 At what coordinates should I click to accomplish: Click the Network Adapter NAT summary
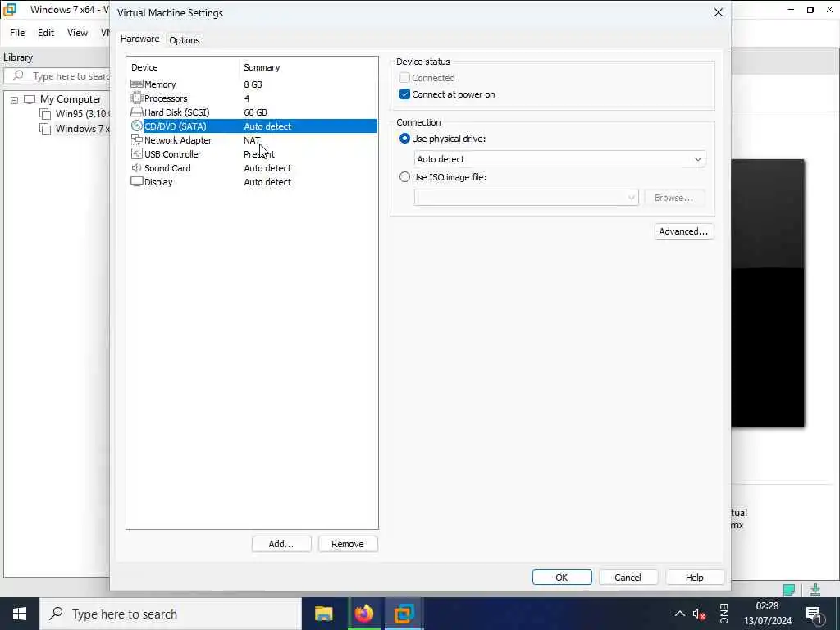(x=252, y=139)
